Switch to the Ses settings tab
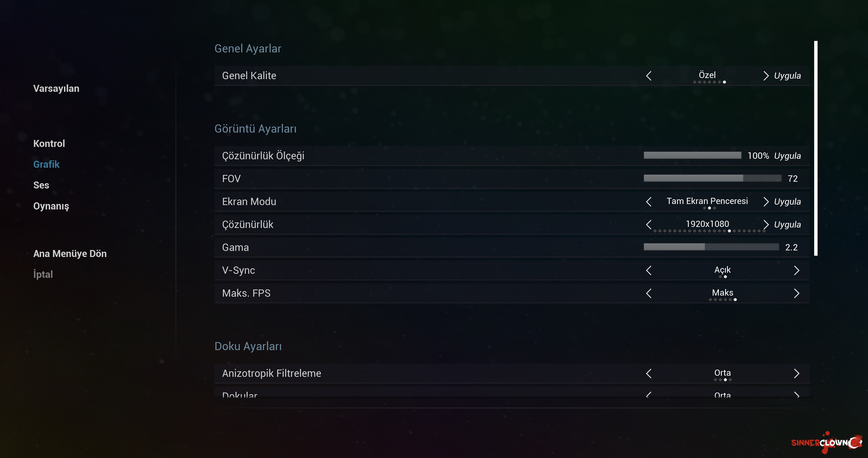Image resolution: width=868 pixels, height=458 pixels. coord(41,185)
